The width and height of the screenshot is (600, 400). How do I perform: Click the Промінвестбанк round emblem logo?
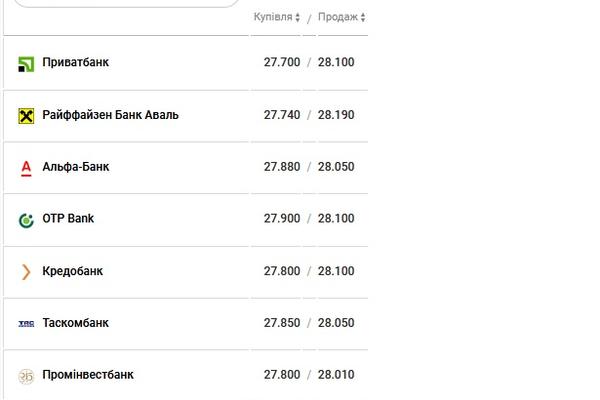click(26, 376)
